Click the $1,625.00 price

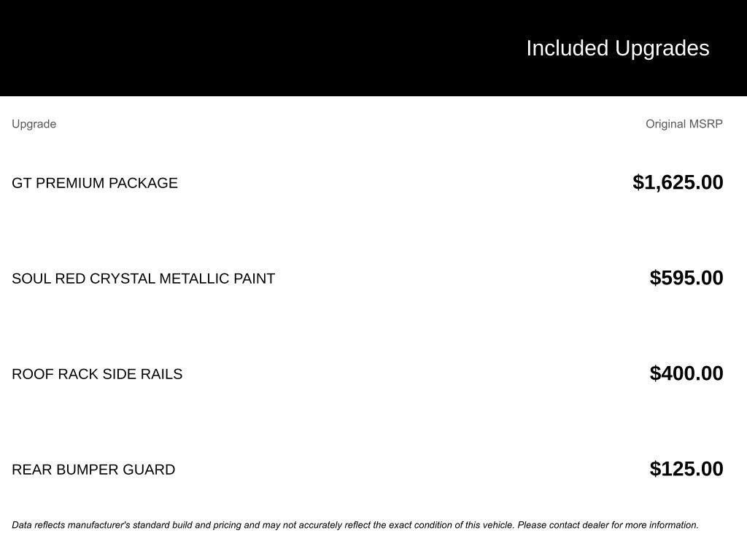click(x=678, y=182)
